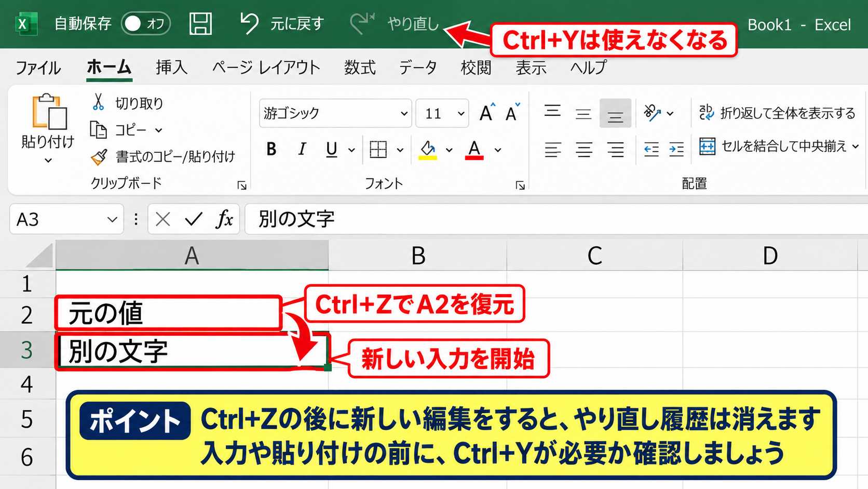Open the 游ゴシック font name dropdown
The width and height of the screenshot is (868, 489).
pyautogui.click(x=403, y=113)
